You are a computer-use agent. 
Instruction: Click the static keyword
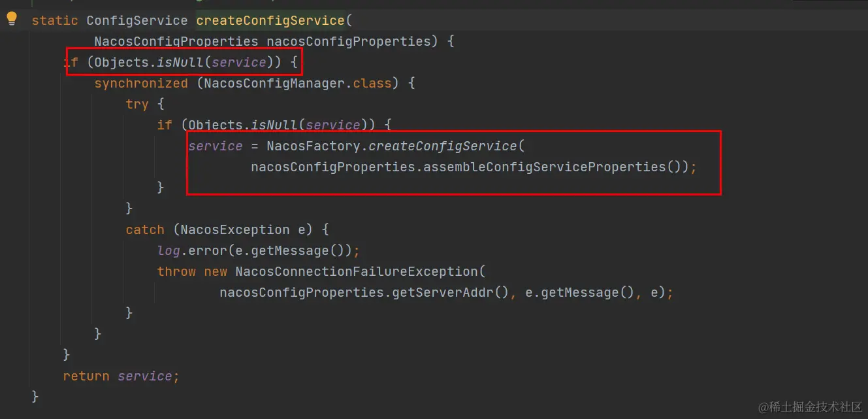coord(55,20)
